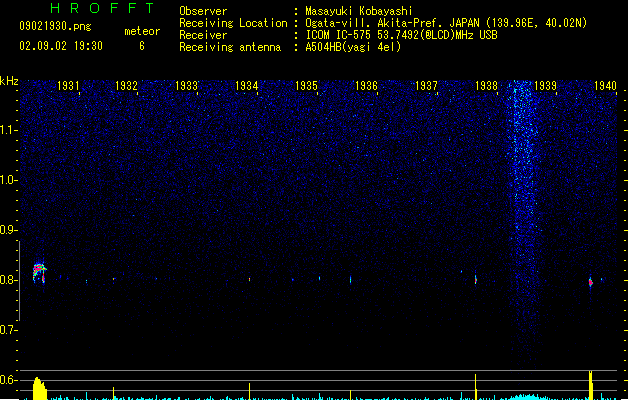Click the tall yellow power spike near 1940

coord(590,385)
